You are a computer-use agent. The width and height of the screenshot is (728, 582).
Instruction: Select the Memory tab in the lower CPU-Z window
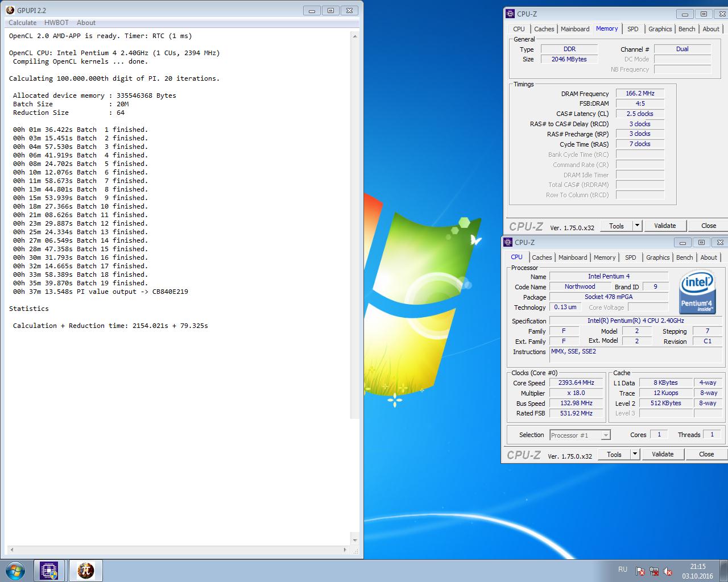coord(605,257)
